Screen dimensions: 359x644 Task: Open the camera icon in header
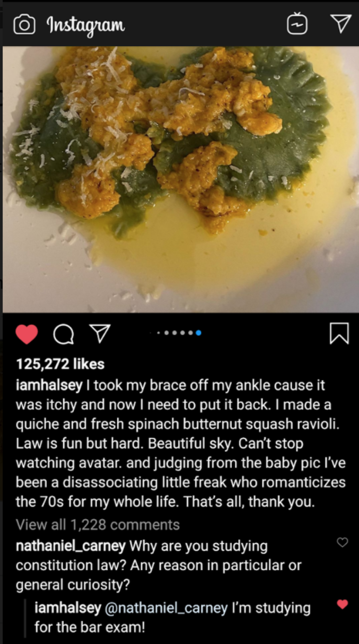tap(24, 25)
